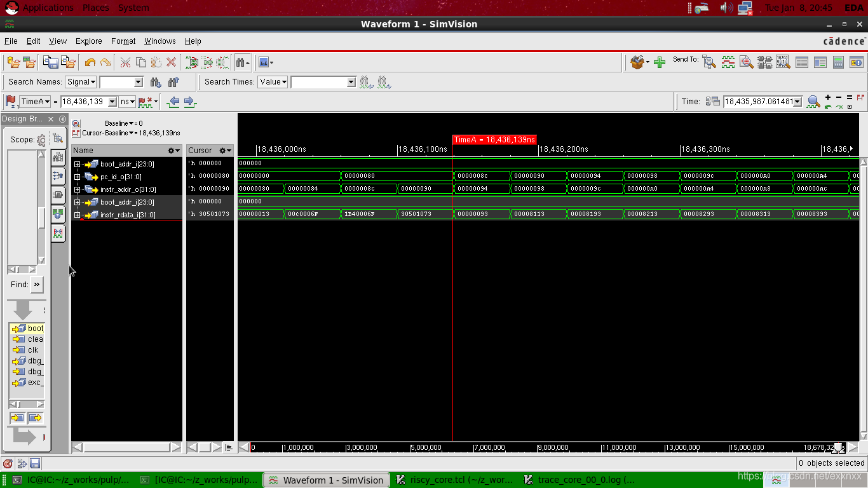This screenshot has height=488, width=868.
Task: Send to calculator icon in Send To bar
Action: [x=838, y=62]
